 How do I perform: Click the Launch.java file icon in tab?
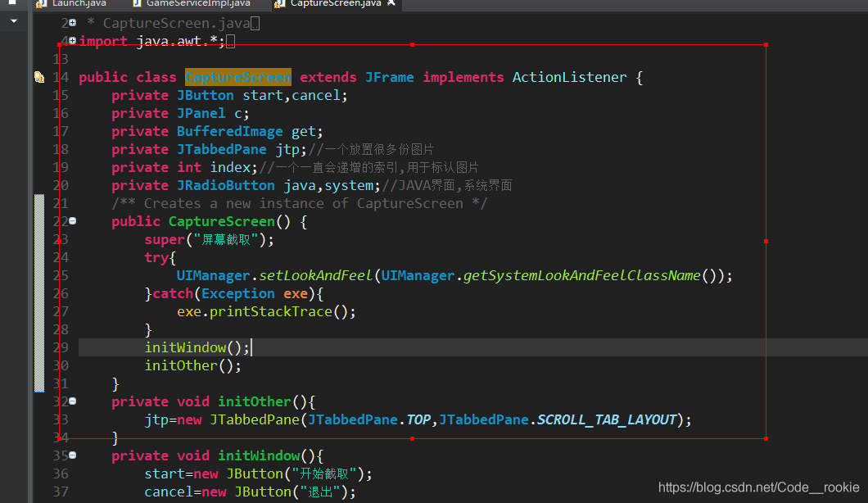tap(41, 4)
